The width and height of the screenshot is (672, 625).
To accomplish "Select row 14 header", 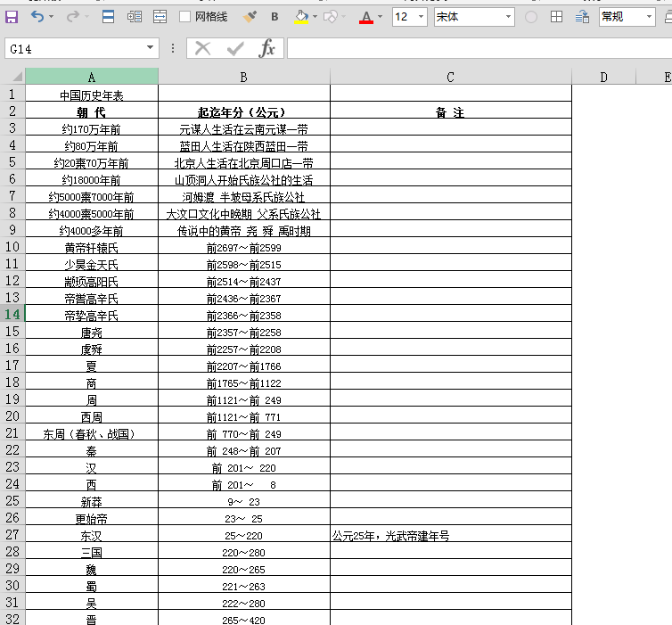I will (x=12, y=314).
